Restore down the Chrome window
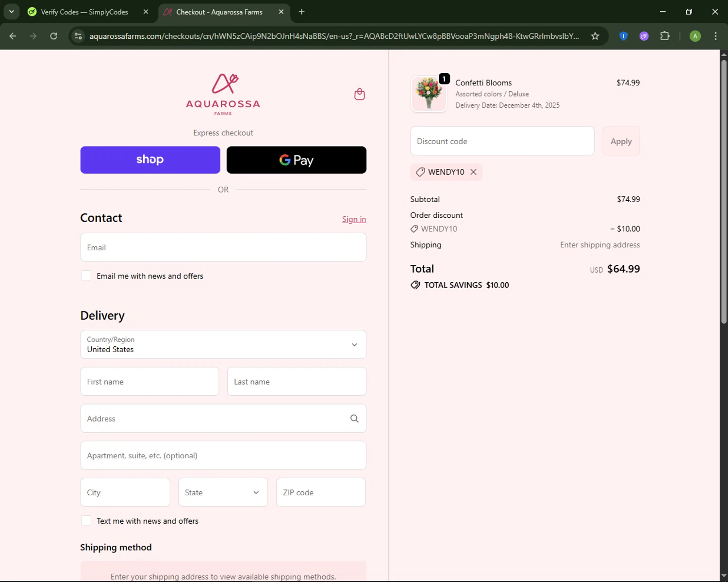 [x=689, y=12]
